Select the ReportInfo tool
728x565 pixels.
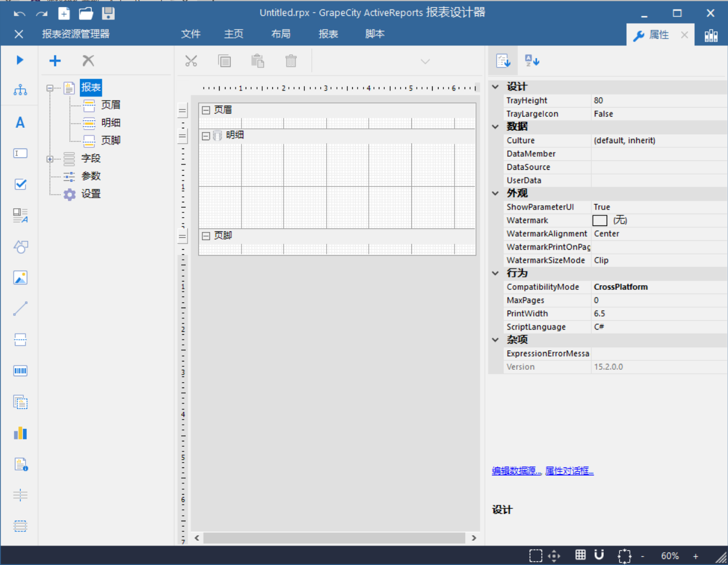[x=21, y=464]
